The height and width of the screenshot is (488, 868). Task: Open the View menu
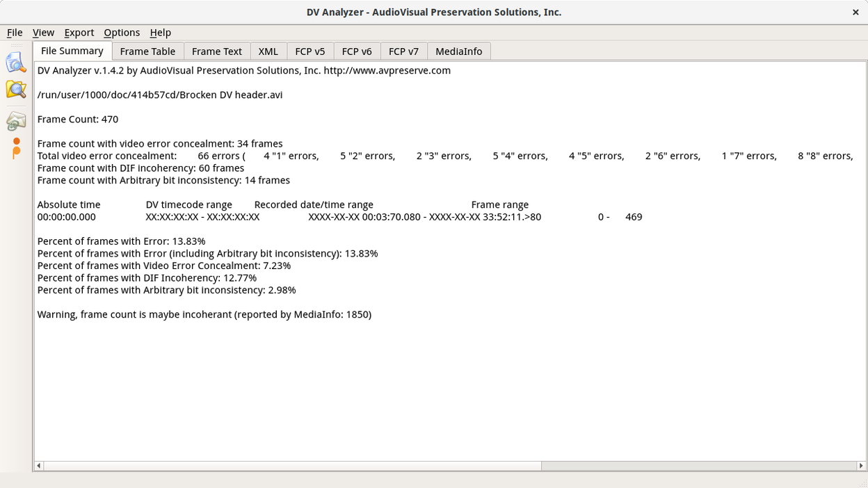[x=43, y=33]
